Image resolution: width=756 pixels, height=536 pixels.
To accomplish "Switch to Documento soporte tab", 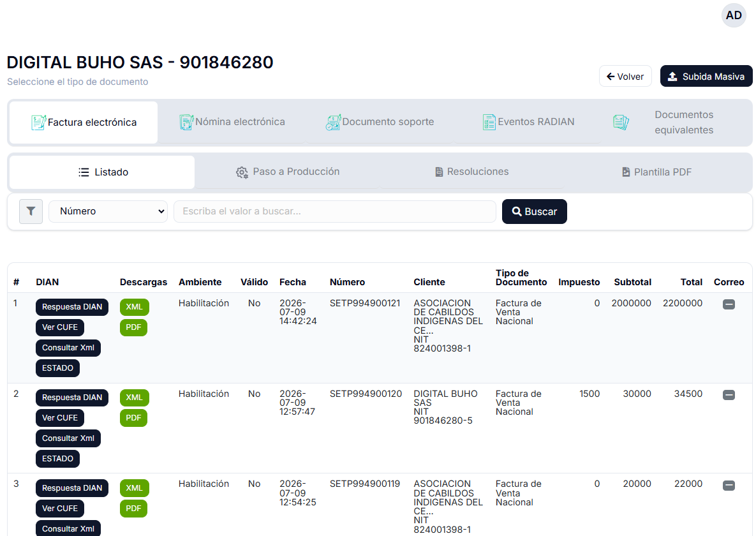I will 380,122.
